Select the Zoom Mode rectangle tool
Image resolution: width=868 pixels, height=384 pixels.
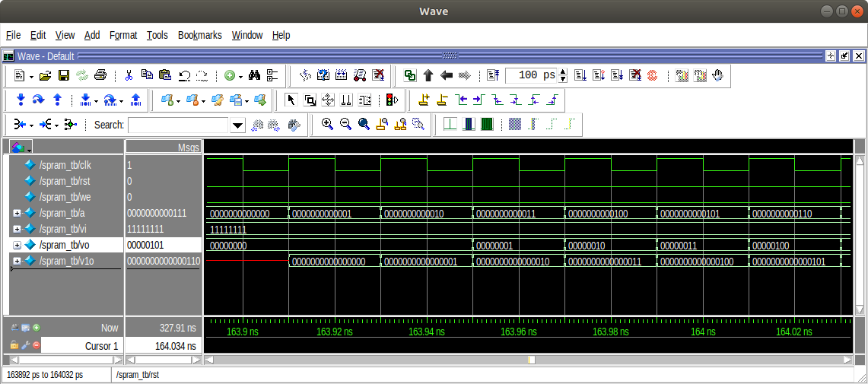[310, 100]
